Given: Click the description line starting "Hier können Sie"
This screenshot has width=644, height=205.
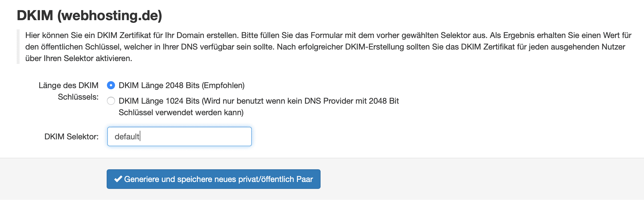Looking at the screenshot, I should point(328,35).
